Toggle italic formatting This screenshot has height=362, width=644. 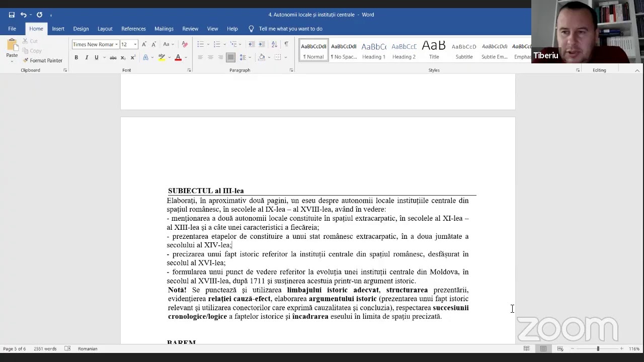click(87, 57)
